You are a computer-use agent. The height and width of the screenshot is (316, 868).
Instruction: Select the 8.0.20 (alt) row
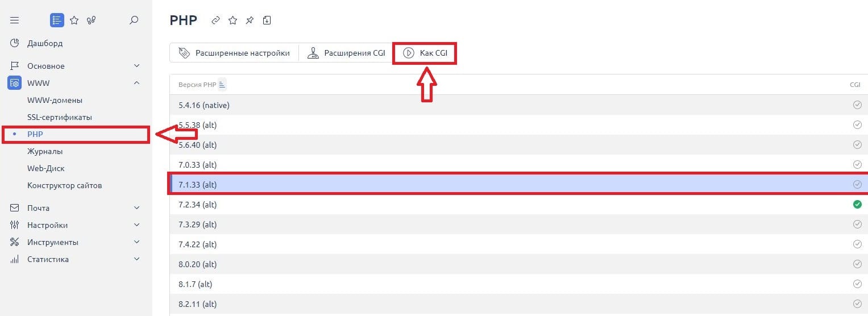[518, 264]
